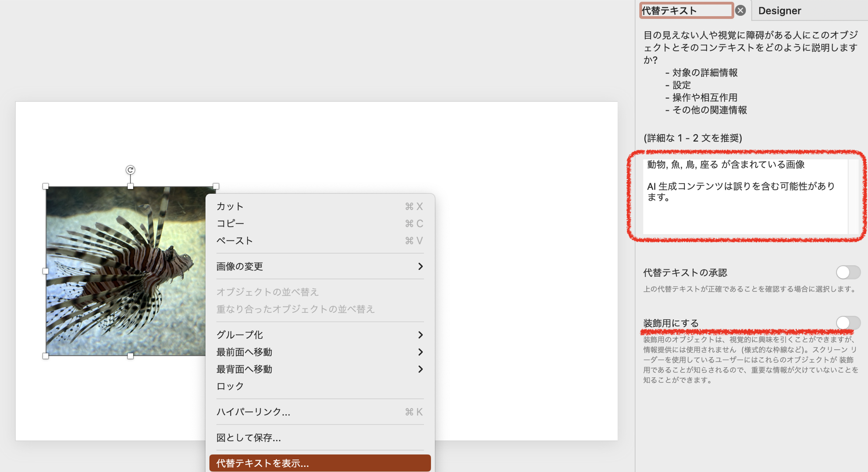868x472 pixels.
Task: Close the 代替テキスト pane with the X icon
Action: click(741, 11)
